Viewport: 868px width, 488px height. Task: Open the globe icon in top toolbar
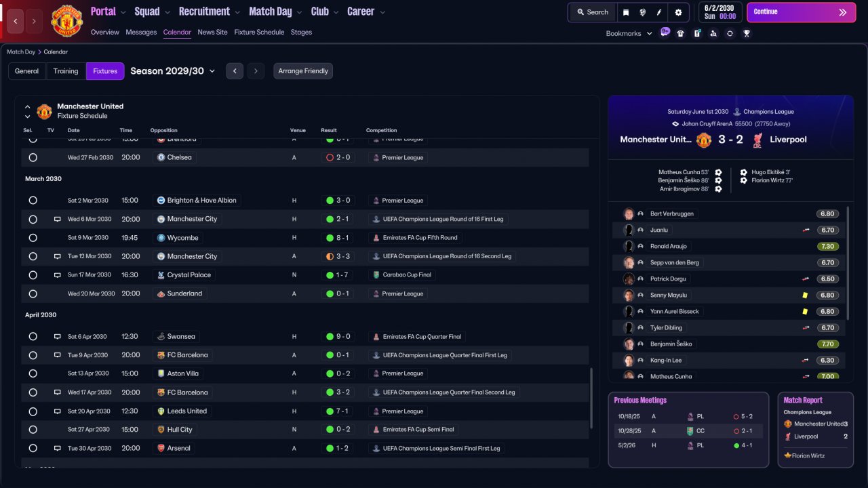(x=642, y=12)
